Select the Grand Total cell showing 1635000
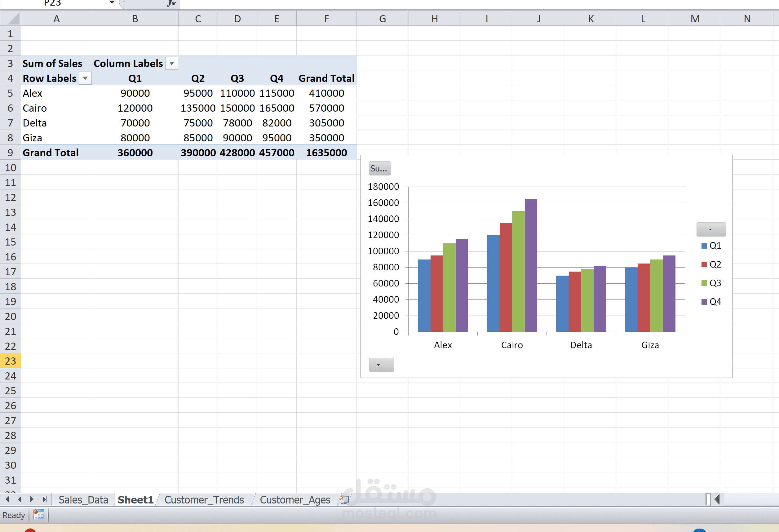This screenshot has width=779, height=532. [327, 153]
